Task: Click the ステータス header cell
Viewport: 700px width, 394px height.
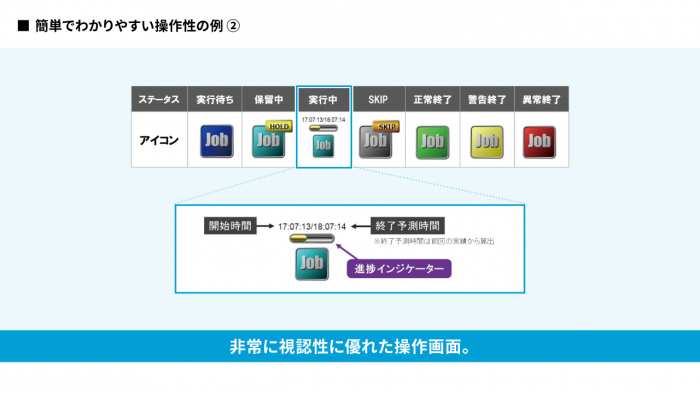Action: 159,99
